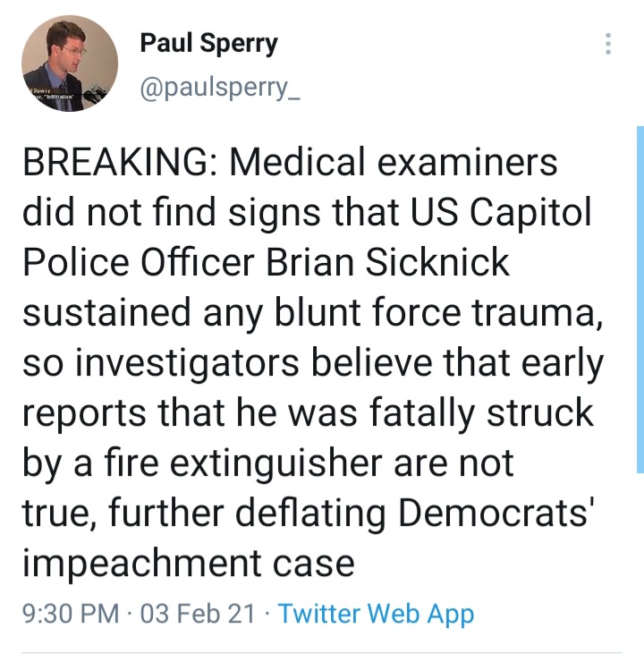Click Paul Sperry's profile picture
The height and width of the screenshot is (670, 644).
point(70,64)
